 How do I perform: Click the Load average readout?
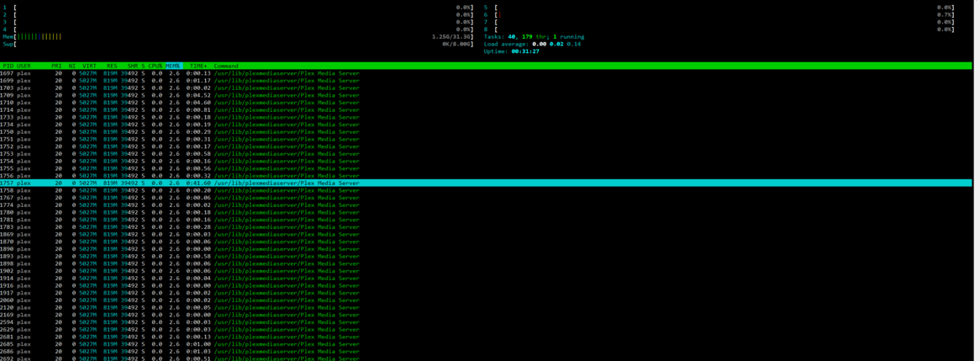click(x=532, y=44)
